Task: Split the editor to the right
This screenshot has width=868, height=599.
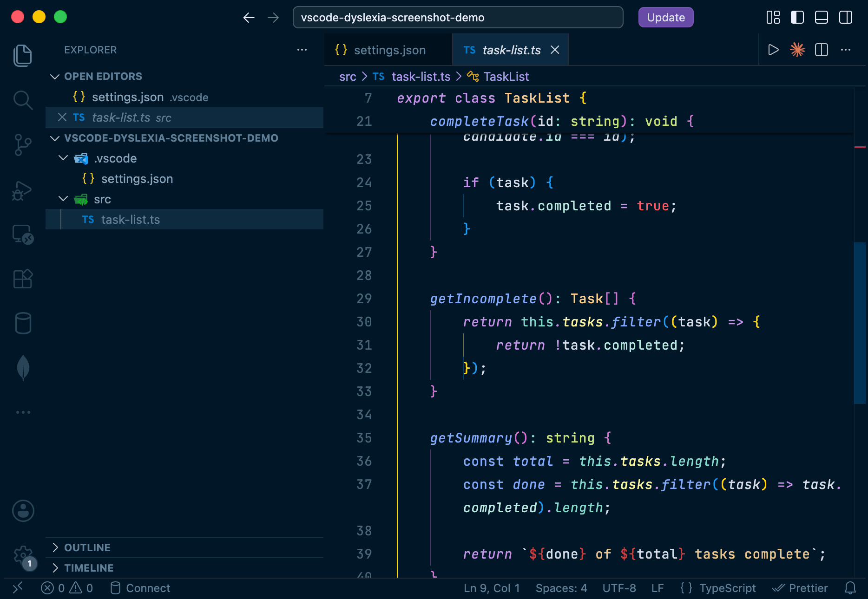Action: tap(822, 50)
